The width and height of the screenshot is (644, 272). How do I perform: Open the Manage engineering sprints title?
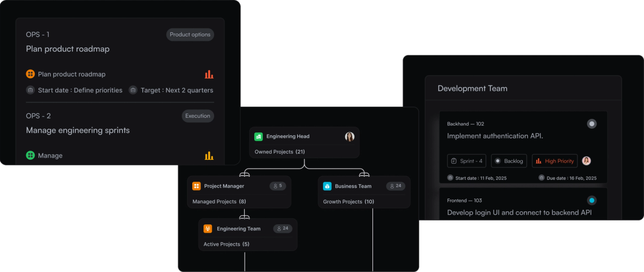pyautogui.click(x=78, y=130)
